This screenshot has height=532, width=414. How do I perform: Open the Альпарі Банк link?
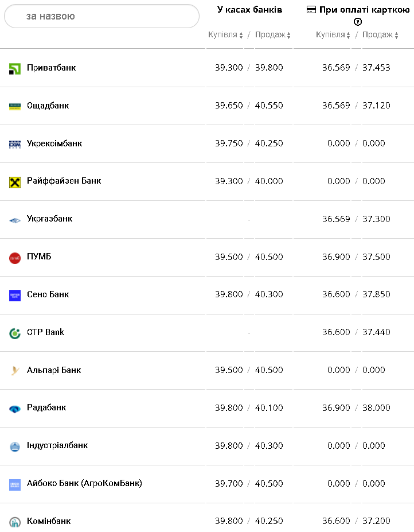[54, 370]
